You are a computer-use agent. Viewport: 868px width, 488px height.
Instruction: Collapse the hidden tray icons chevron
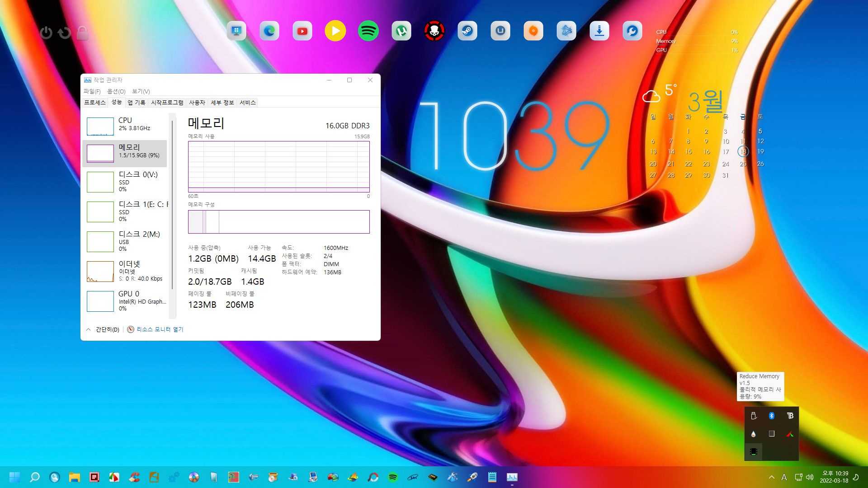pyautogui.click(x=772, y=477)
